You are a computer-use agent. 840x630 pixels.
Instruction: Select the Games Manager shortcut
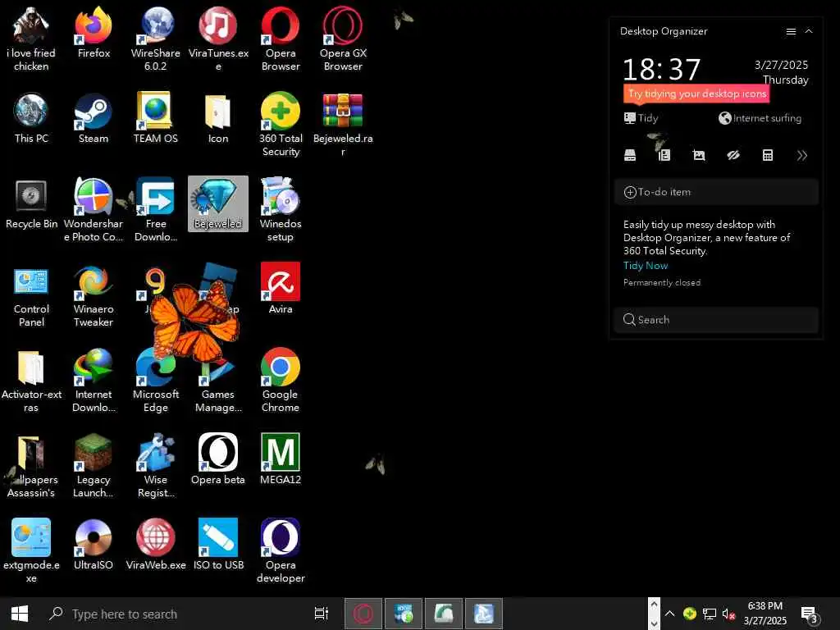(x=218, y=381)
